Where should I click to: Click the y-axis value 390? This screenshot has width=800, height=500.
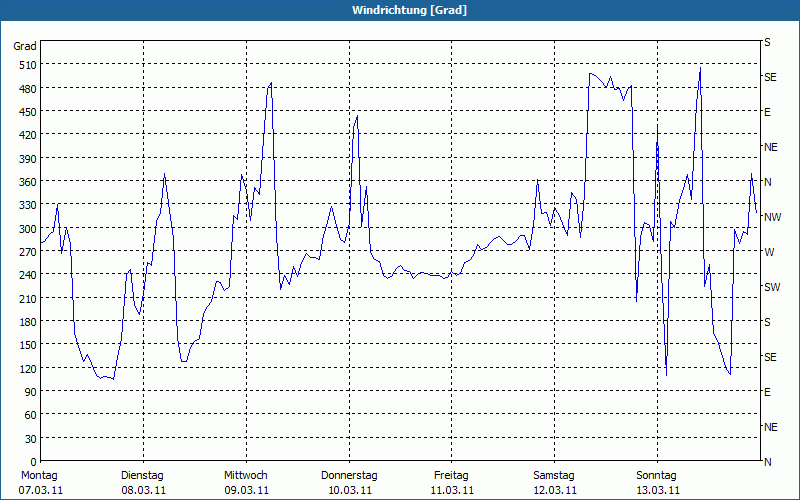(x=28, y=159)
